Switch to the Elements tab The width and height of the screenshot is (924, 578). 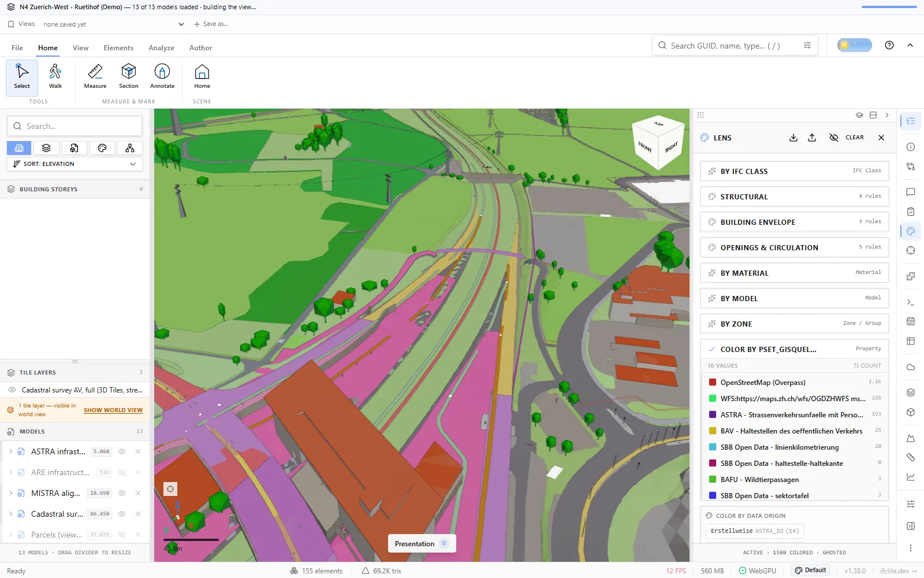click(118, 48)
